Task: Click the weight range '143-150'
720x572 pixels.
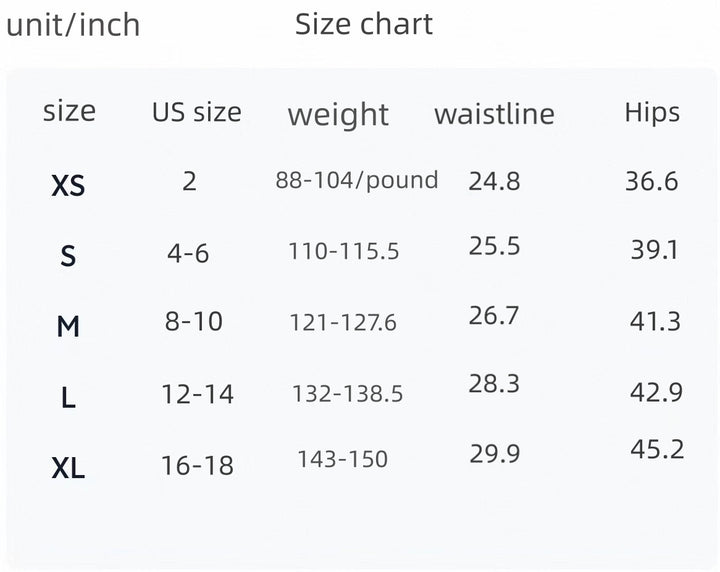Action: (x=342, y=459)
